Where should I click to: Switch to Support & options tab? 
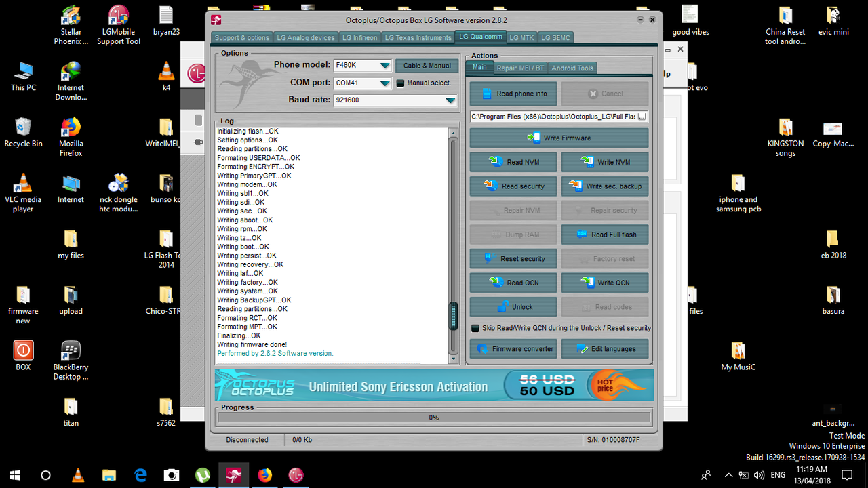pos(242,38)
